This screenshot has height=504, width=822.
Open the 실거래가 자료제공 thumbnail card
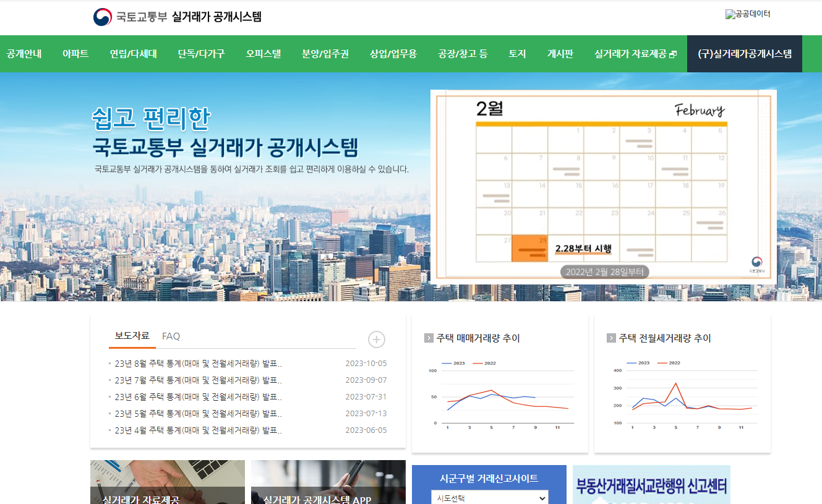(168, 482)
